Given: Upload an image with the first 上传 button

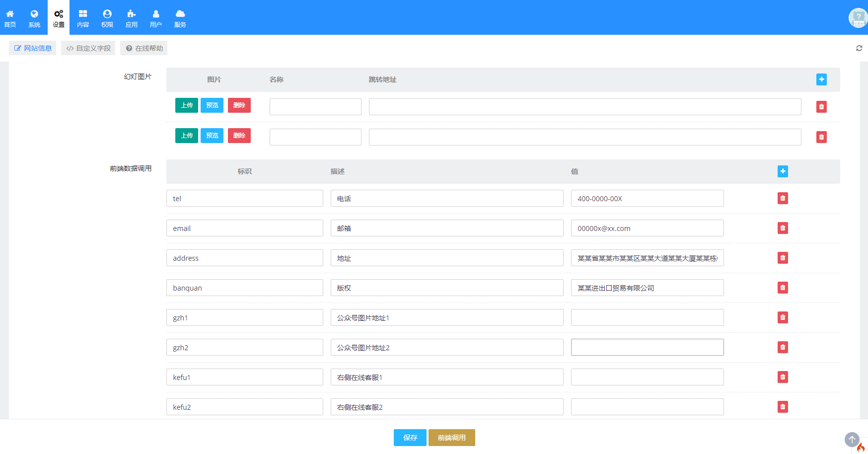Looking at the screenshot, I should coord(186,105).
